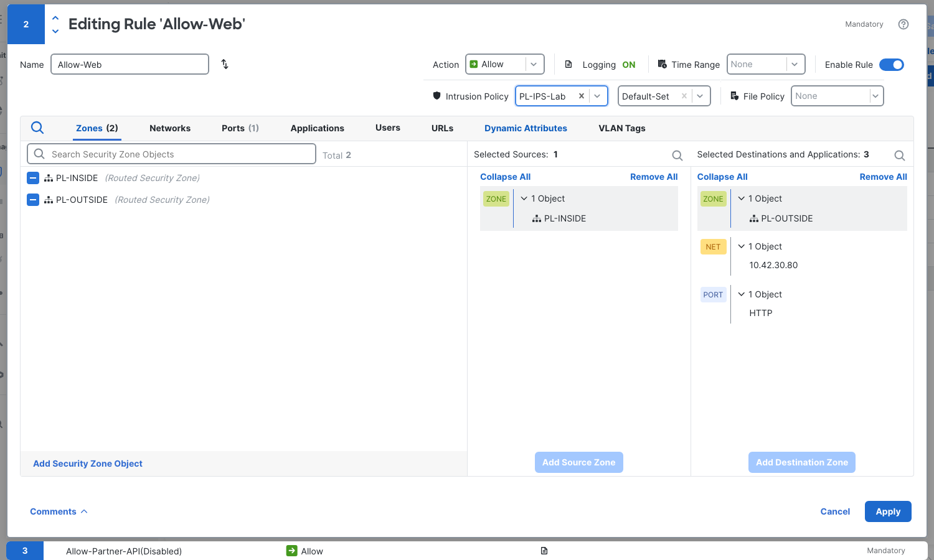The image size is (934, 560).
Task: Clear PL-IPS-Lab intrusion policy with X
Action: (x=582, y=96)
